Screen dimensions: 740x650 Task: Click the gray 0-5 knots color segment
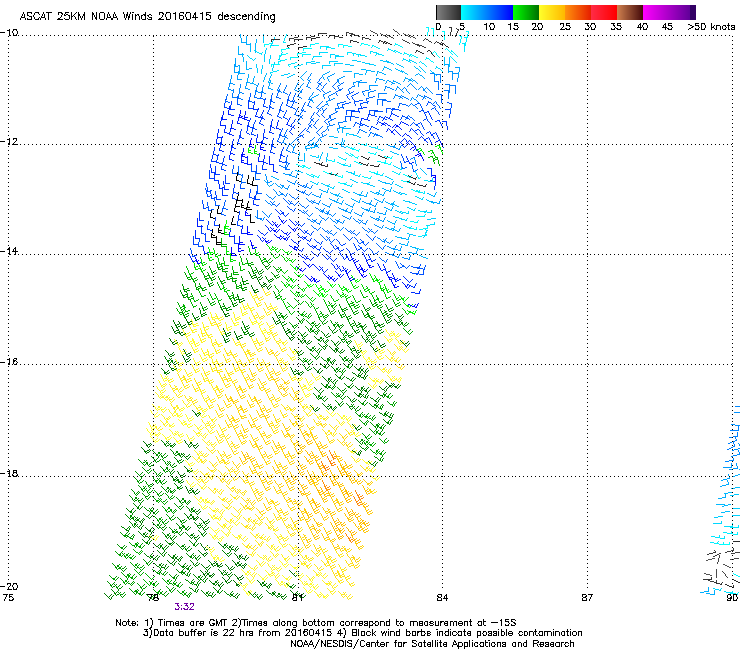pyautogui.click(x=448, y=12)
